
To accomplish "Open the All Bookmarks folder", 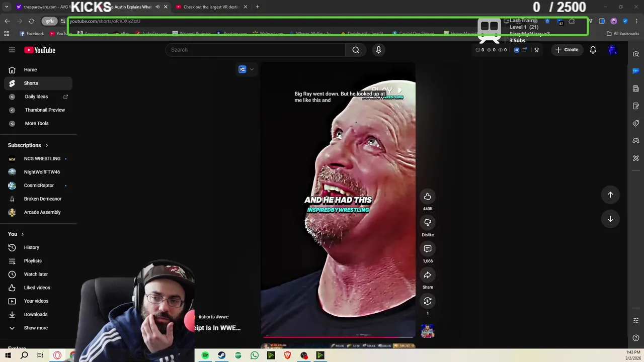I will [623, 34].
